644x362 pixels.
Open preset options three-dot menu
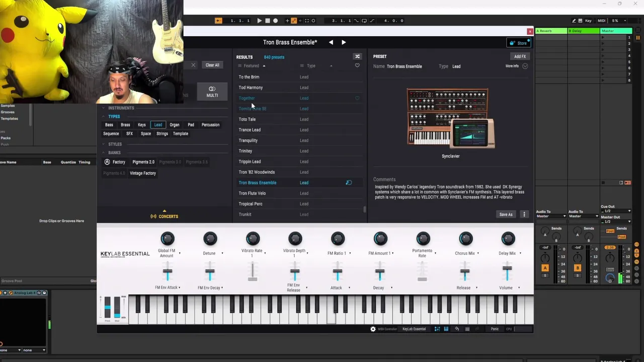point(524,215)
